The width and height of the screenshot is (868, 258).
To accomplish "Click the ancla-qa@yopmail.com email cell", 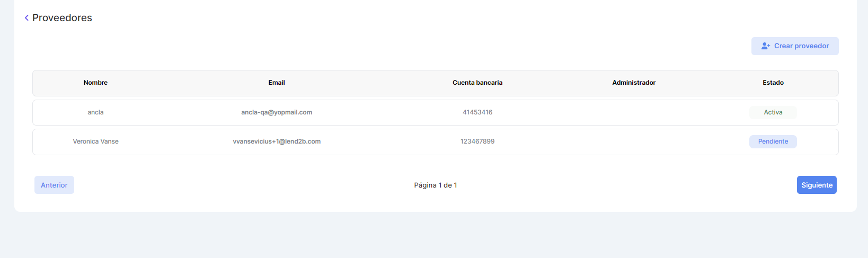I will click(x=276, y=112).
